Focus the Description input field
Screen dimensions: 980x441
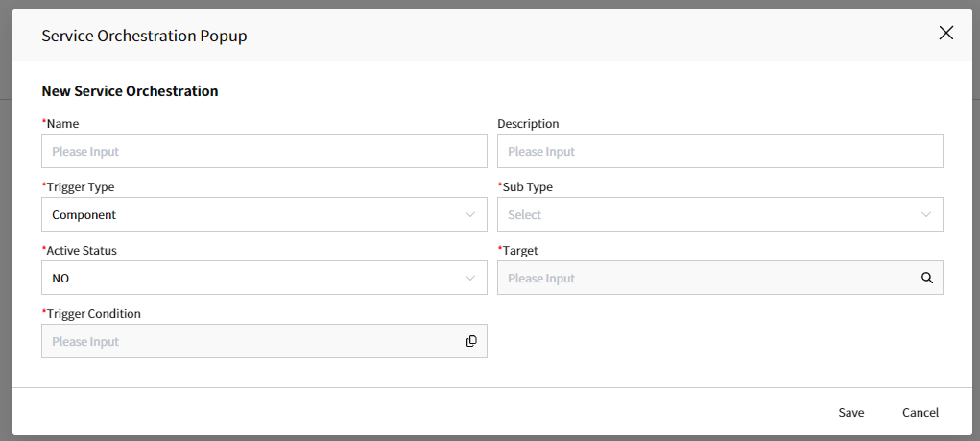720,151
